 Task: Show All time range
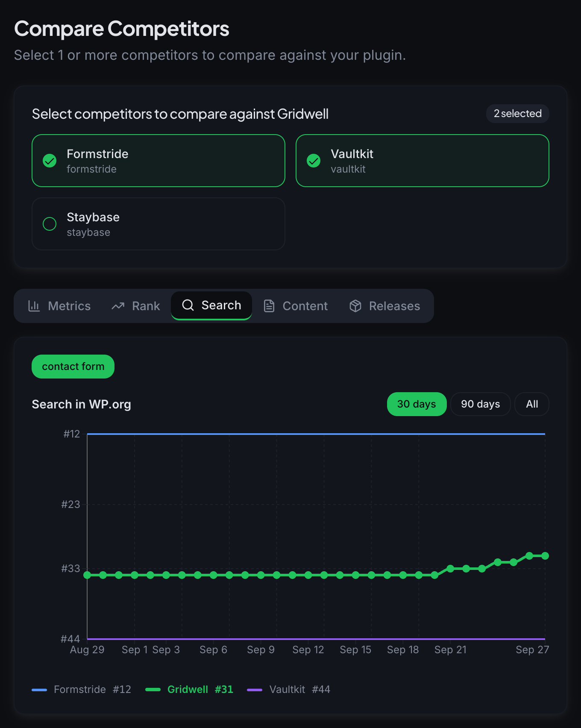(x=532, y=404)
